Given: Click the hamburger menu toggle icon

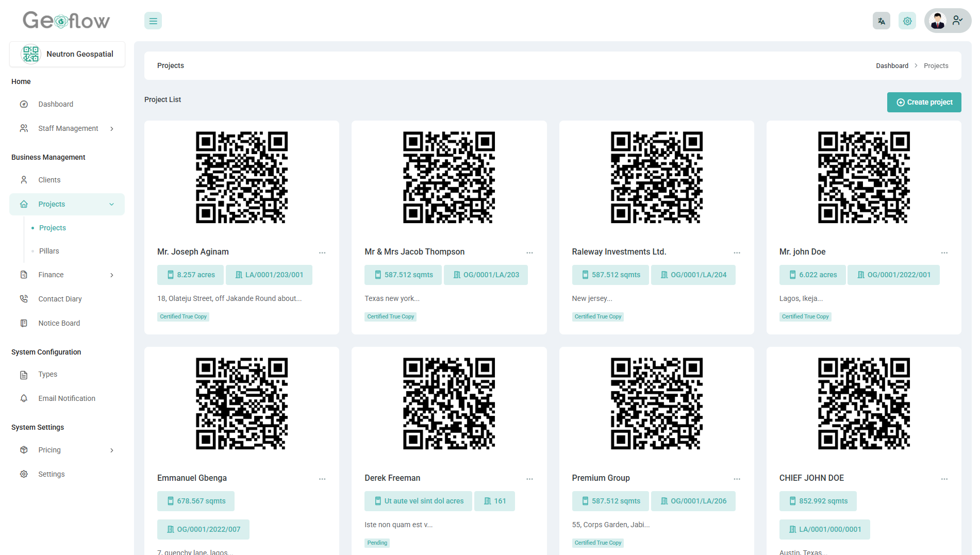Looking at the screenshot, I should coord(153,21).
